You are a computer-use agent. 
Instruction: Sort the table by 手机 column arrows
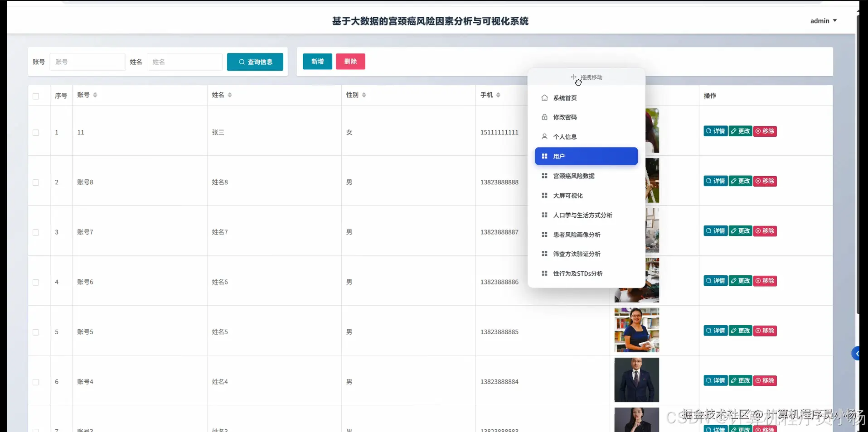point(498,95)
